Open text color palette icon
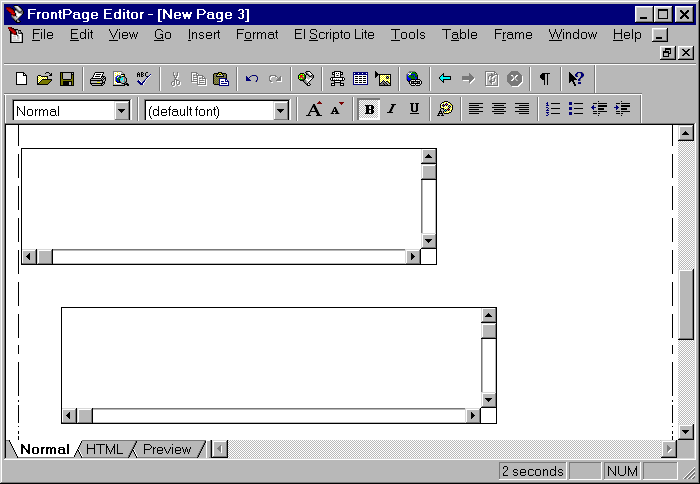 (x=445, y=108)
